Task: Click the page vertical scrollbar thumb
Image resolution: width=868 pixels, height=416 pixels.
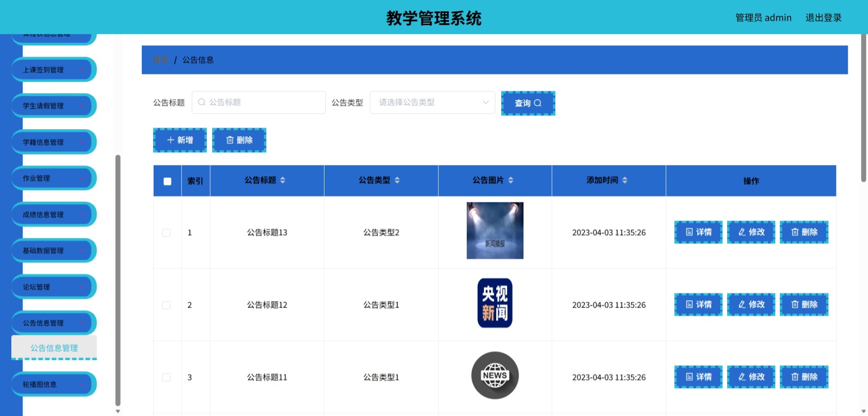Action: [864, 108]
